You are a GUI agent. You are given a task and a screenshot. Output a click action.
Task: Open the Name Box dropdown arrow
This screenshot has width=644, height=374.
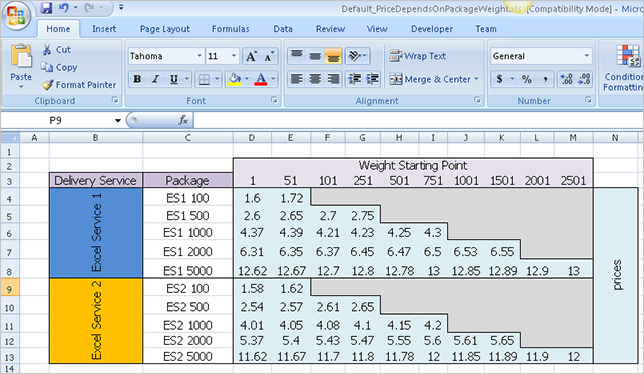pos(118,120)
